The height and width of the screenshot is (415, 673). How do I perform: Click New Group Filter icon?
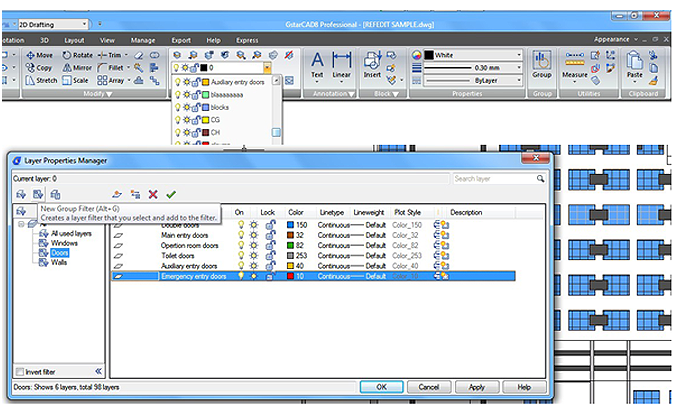[x=38, y=194]
